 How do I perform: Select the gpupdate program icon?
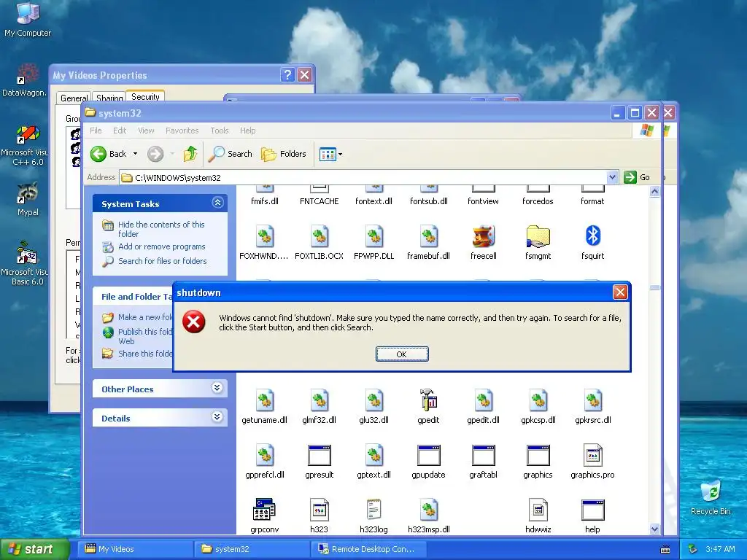428,455
